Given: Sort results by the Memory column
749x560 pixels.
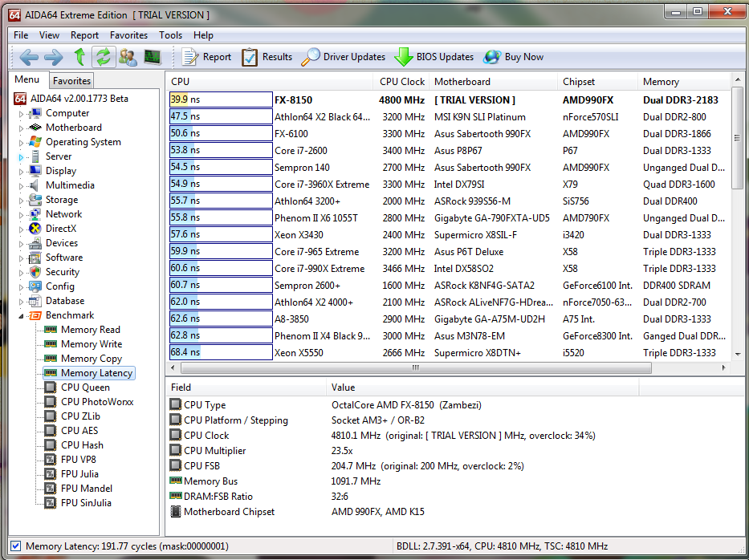Looking at the screenshot, I should click(x=685, y=82).
